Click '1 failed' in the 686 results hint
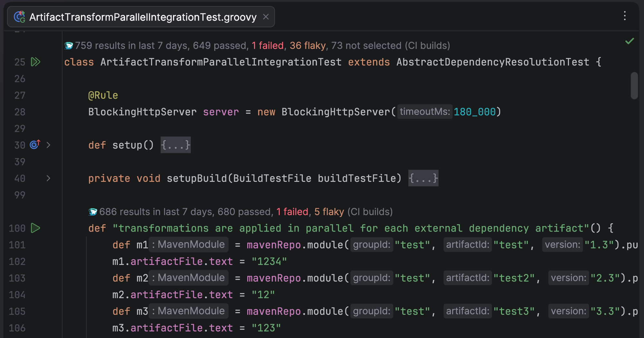The height and width of the screenshot is (338, 644). coord(292,212)
